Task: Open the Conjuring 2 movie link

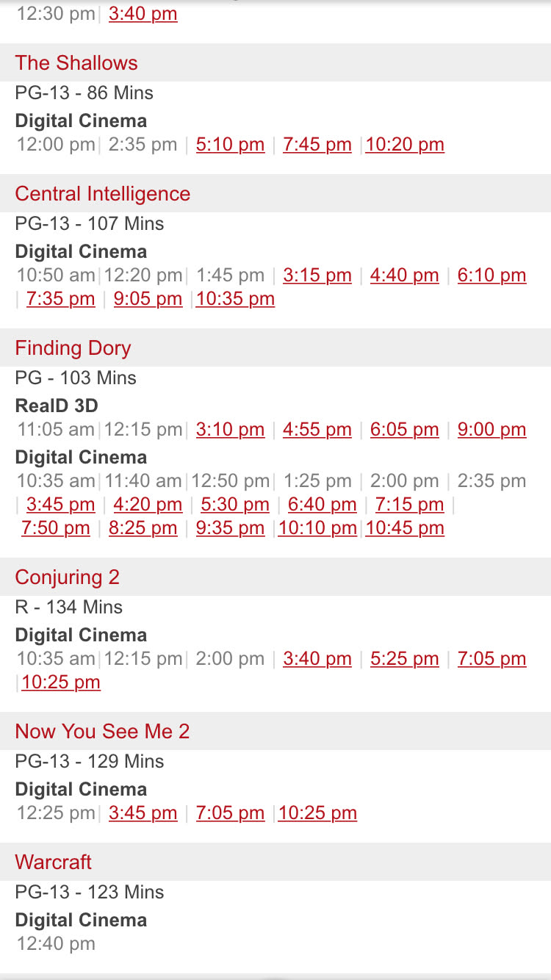Action: point(67,577)
